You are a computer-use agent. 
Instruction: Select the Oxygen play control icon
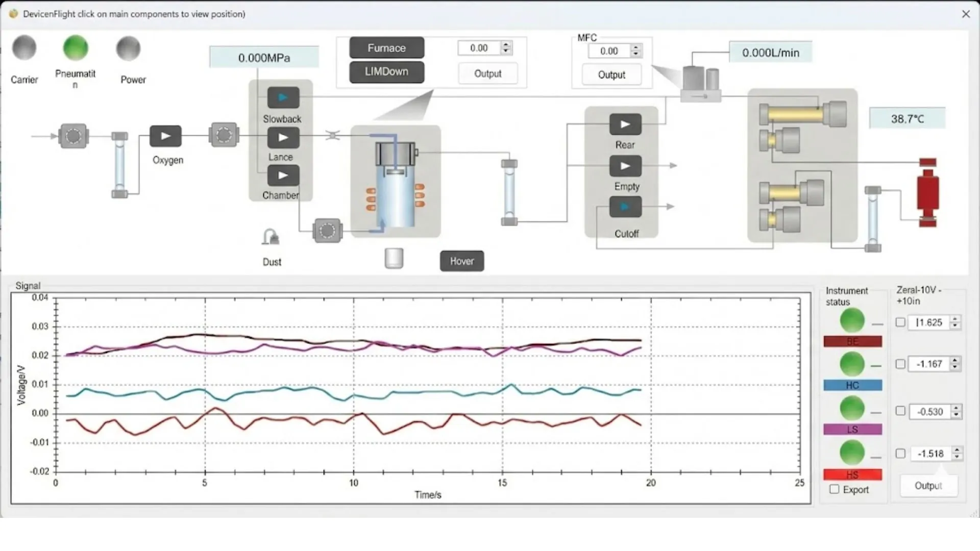coord(165,136)
